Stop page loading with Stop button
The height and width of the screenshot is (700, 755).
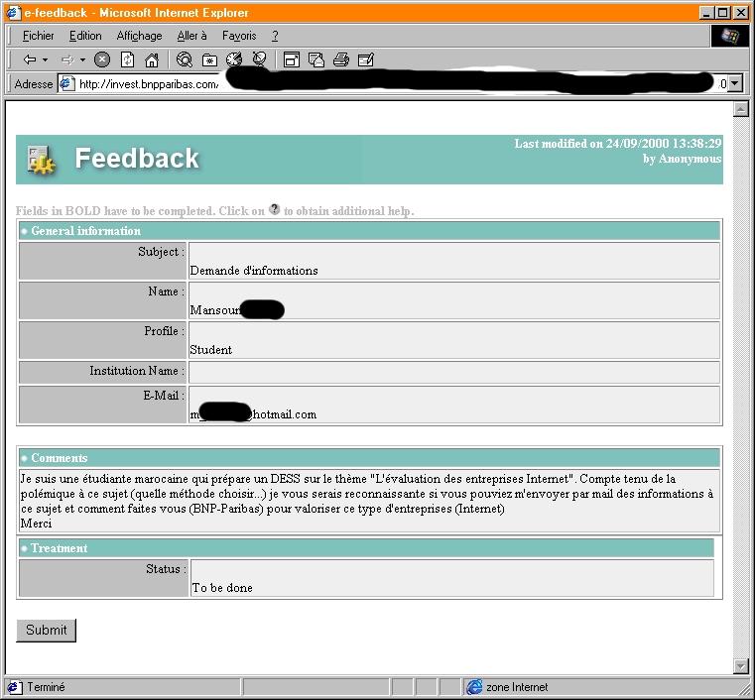pyautogui.click(x=102, y=59)
